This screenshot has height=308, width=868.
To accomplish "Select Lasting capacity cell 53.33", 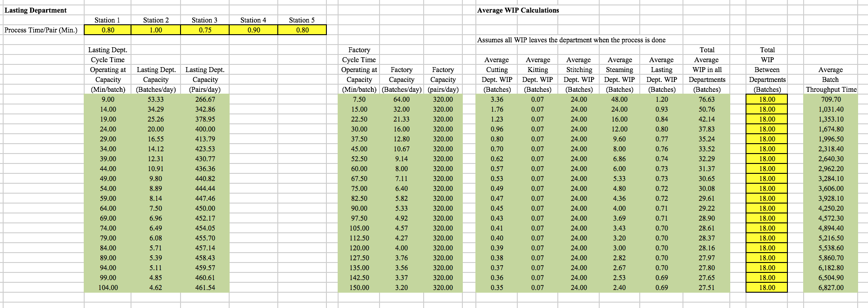I will pyautogui.click(x=156, y=99).
